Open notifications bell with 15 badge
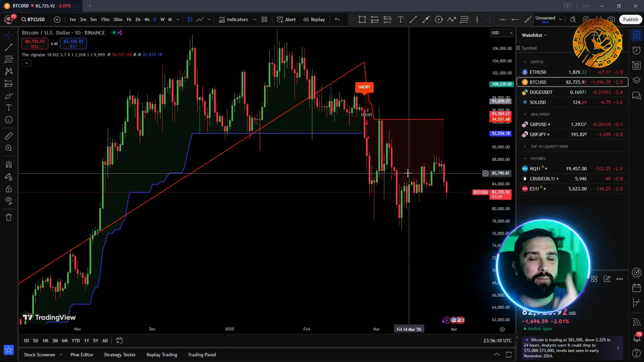The height and width of the screenshot is (362, 644). point(636,338)
